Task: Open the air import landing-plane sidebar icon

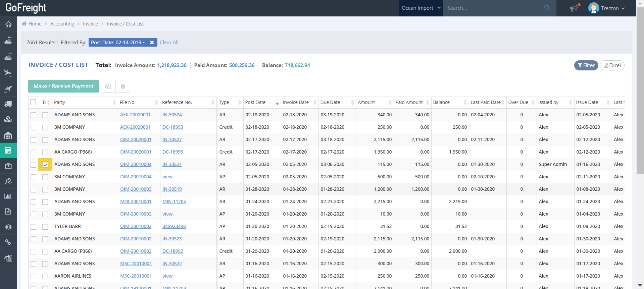Action: click(8, 72)
